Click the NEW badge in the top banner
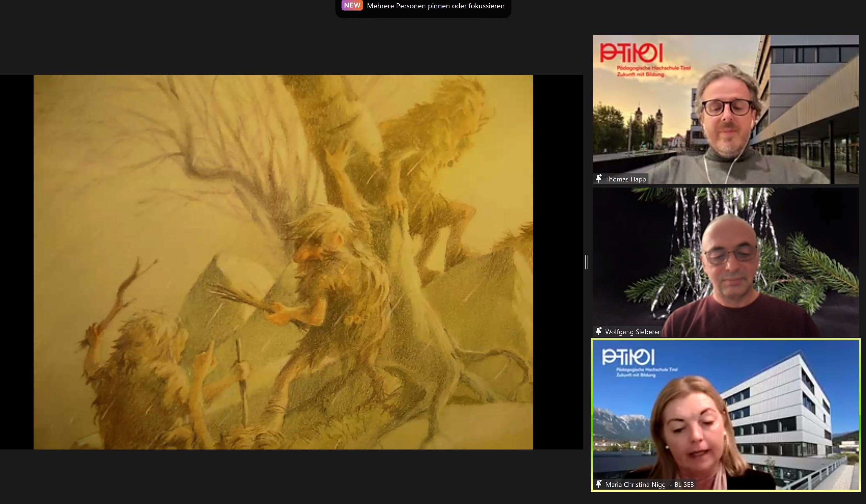 tap(352, 5)
